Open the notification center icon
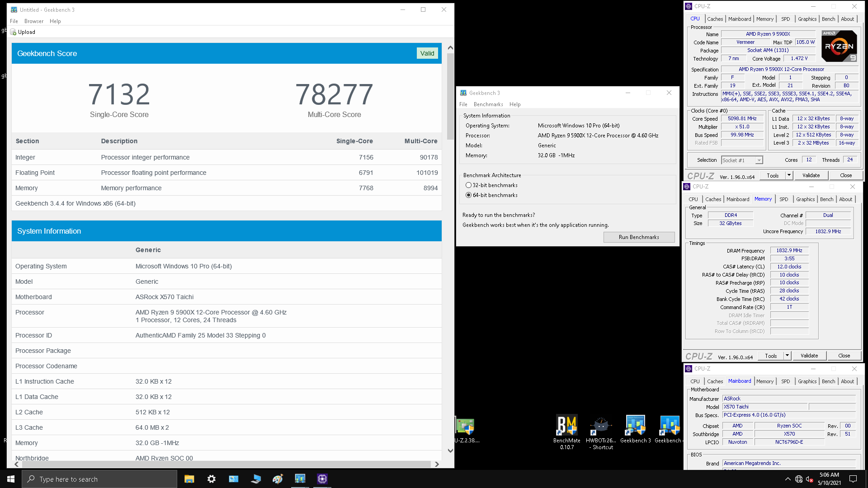 click(x=853, y=479)
